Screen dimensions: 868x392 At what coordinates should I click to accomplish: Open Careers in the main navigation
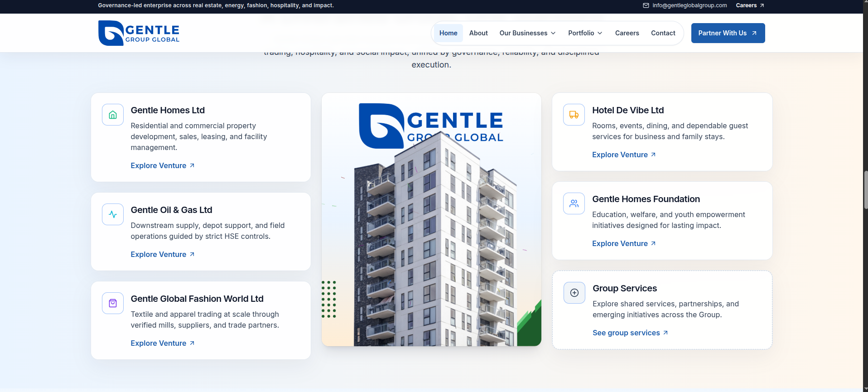click(x=627, y=33)
